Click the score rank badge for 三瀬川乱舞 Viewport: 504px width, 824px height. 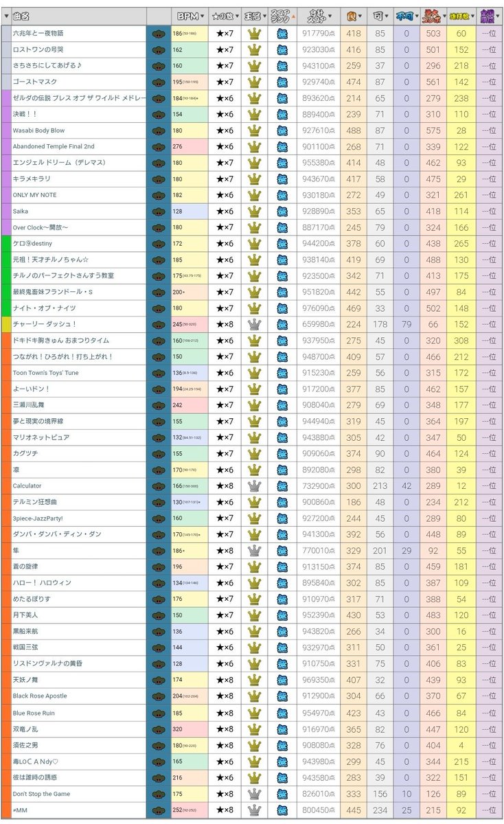(282, 404)
